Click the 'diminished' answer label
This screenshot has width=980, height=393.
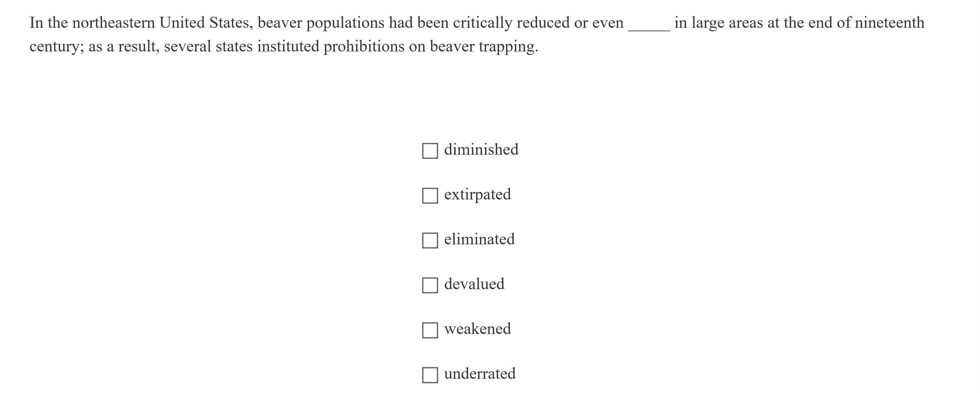pos(481,150)
